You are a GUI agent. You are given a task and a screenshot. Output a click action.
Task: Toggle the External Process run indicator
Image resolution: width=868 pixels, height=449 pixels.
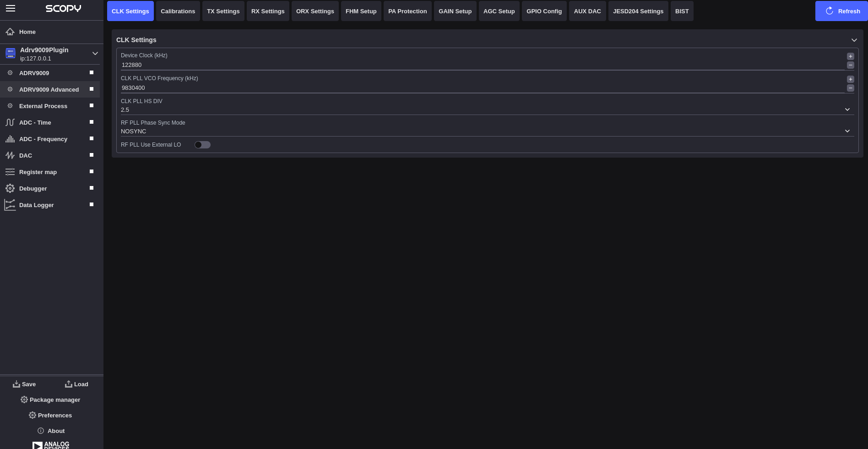click(91, 105)
